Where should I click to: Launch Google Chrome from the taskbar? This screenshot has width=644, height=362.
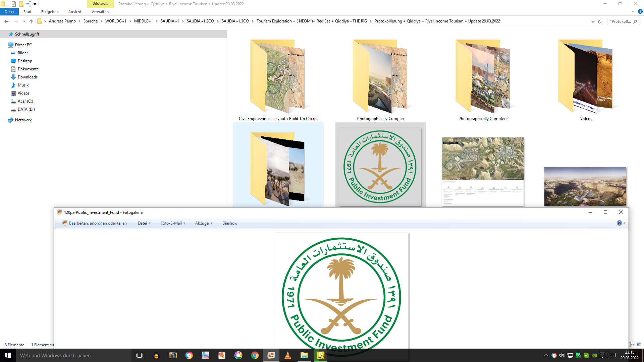(x=255, y=355)
